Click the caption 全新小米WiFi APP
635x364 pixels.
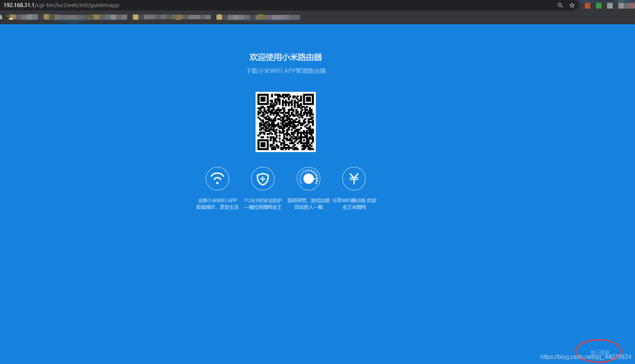pos(217,200)
